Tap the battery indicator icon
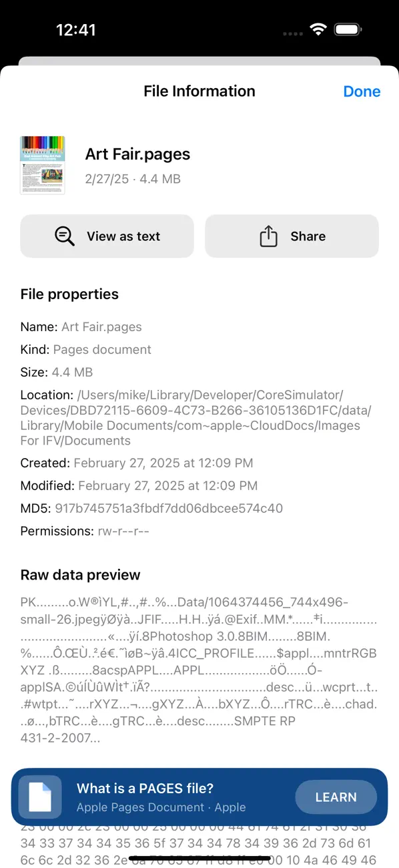399x868 pixels. pyautogui.click(x=348, y=29)
